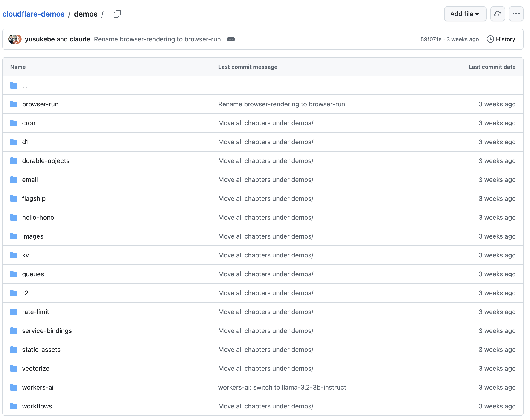Viewport: 530px width, 420px height.
Task: Click the workers-ai folder icon
Action: 14,388
